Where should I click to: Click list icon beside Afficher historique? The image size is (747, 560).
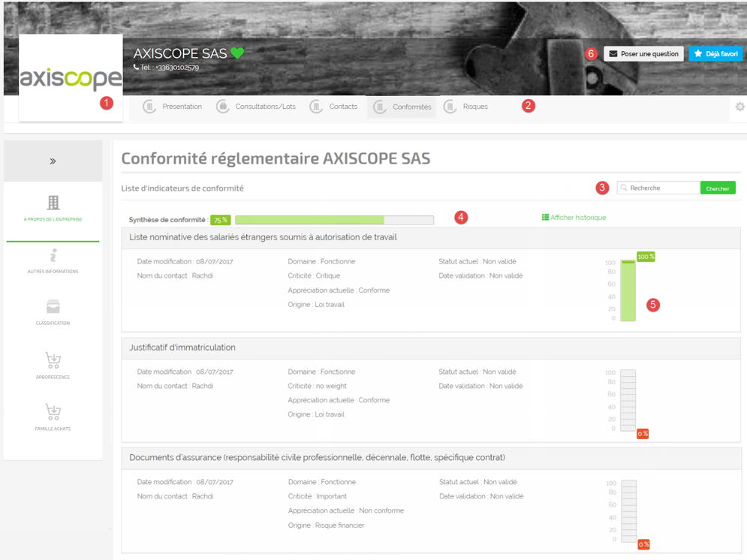click(x=545, y=217)
